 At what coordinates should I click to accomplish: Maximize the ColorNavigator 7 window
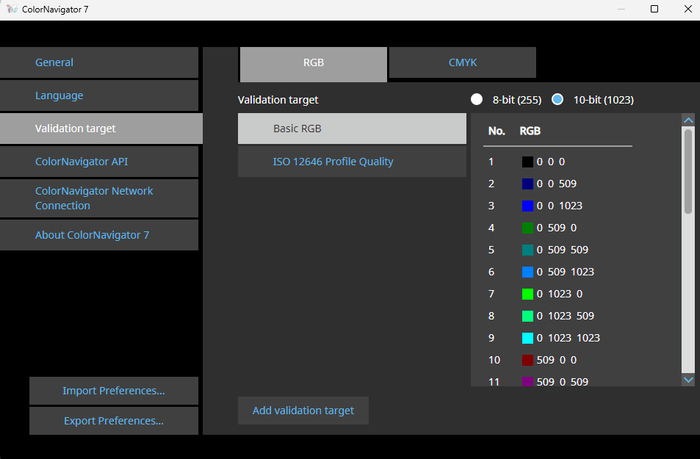point(654,9)
